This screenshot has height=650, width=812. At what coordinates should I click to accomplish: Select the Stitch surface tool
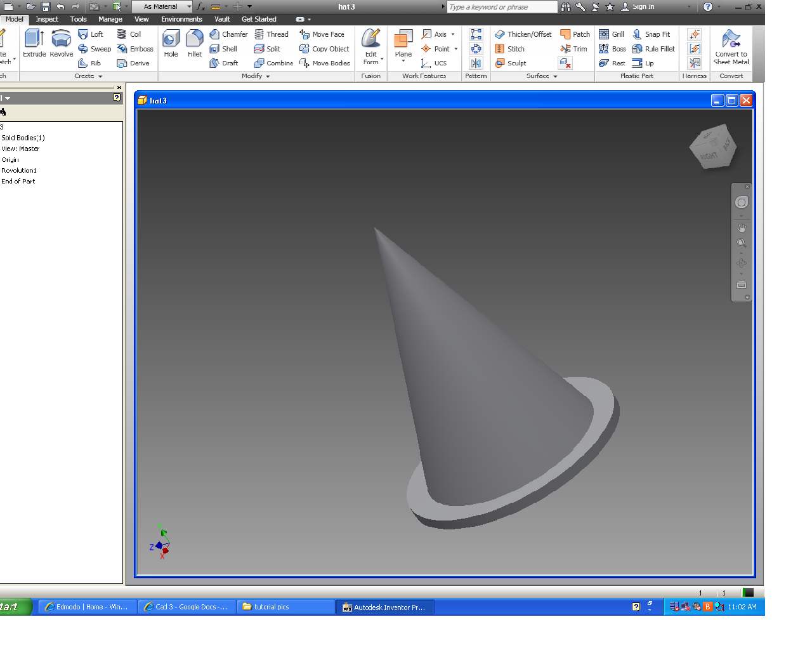click(x=513, y=48)
